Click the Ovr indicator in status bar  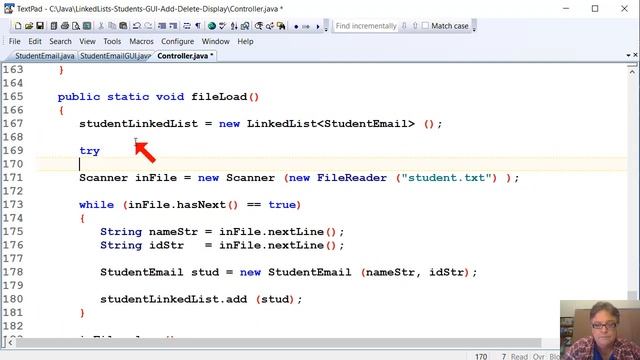click(x=538, y=356)
